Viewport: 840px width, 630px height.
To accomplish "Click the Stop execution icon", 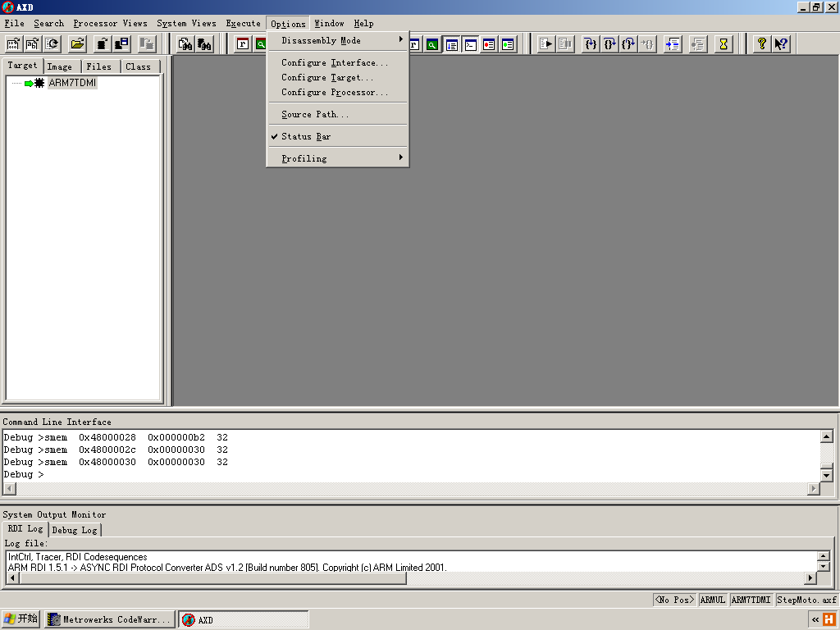I will 565,44.
